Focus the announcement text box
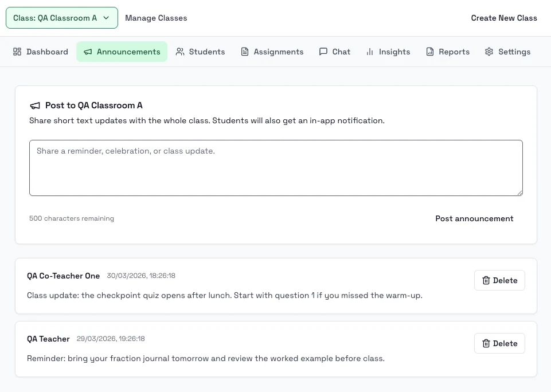 [275, 167]
